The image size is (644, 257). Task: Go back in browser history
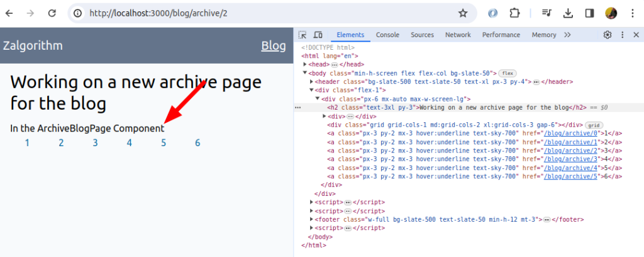click(x=9, y=13)
